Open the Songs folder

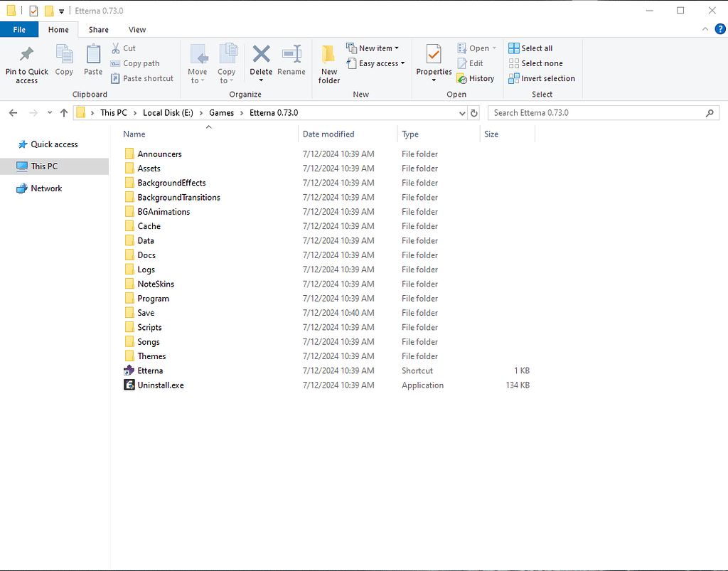(x=147, y=341)
